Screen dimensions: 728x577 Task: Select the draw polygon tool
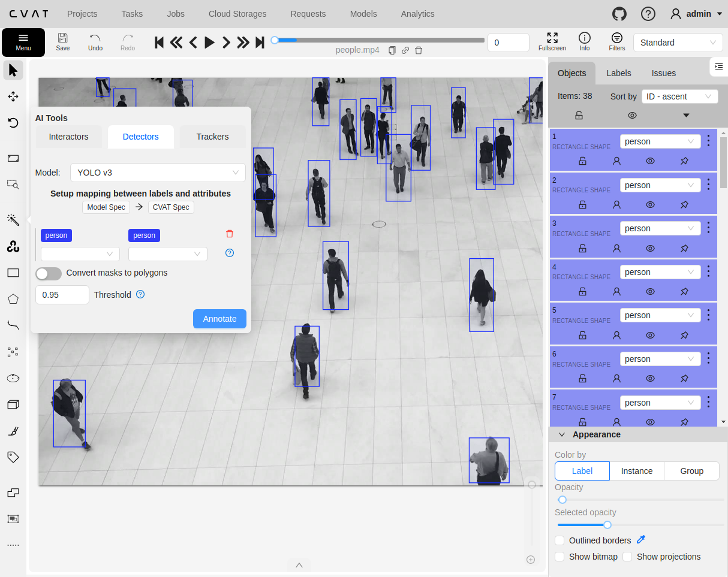coord(13,298)
